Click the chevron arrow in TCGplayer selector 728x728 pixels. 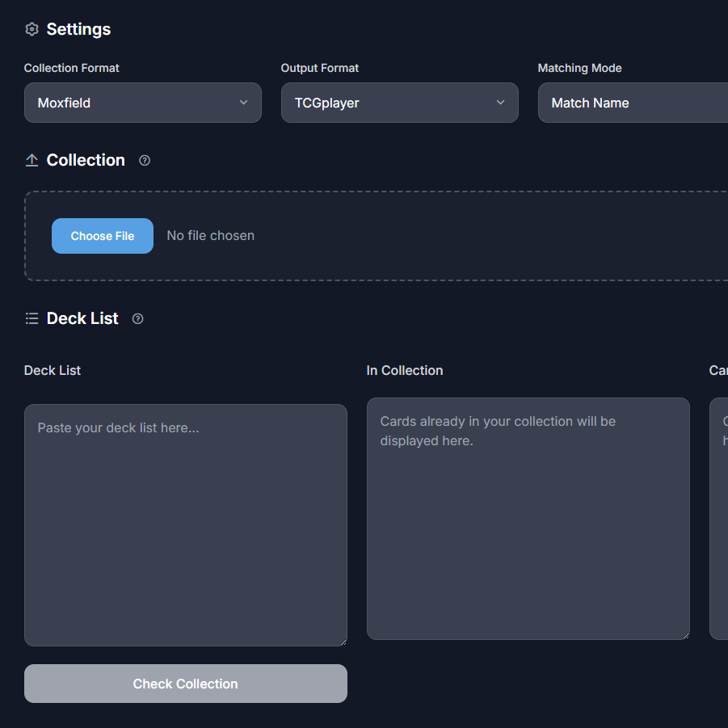[x=500, y=103]
